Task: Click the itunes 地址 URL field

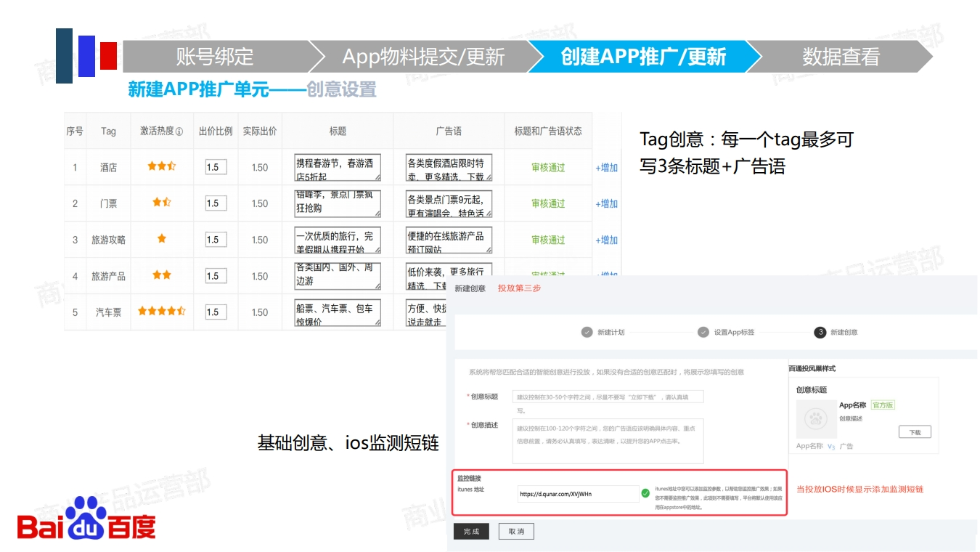Action: 578,494
